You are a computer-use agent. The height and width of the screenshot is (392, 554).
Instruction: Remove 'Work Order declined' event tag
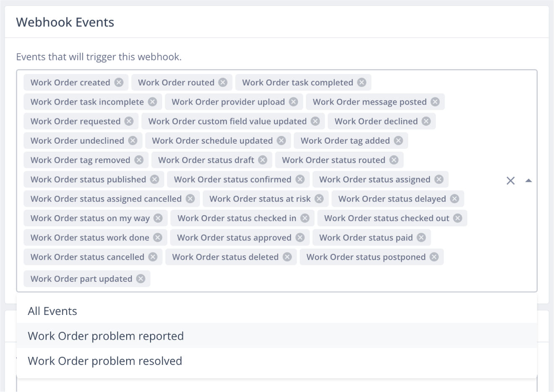(x=426, y=121)
